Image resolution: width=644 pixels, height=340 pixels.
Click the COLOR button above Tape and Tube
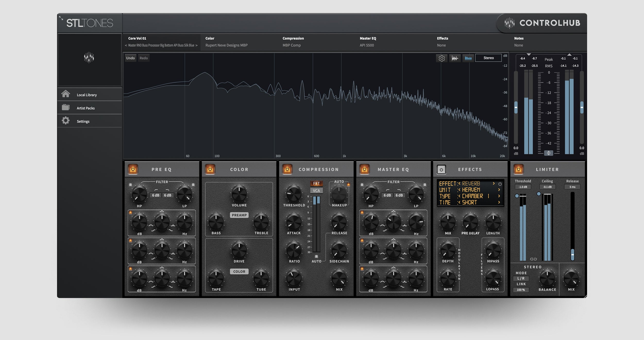pyautogui.click(x=239, y=271)
